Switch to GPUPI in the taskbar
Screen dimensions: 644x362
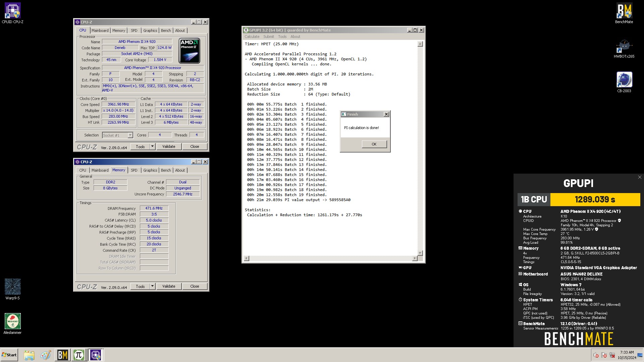[79, 355]
